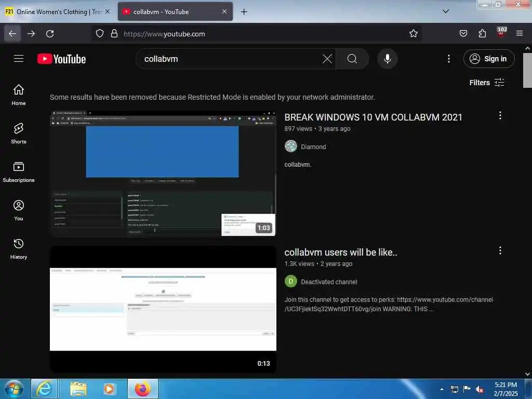Open Windows Explorer folder on taskbar
Viewport: 532px width, 399px height.
[78, 389]
